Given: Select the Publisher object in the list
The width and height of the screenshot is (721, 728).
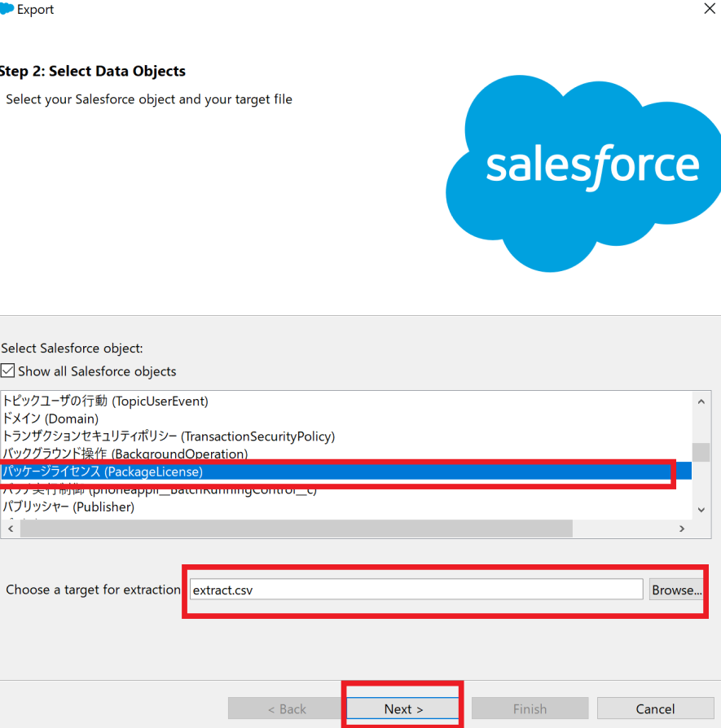Looking at the screenshot, I should pos(346,507).
